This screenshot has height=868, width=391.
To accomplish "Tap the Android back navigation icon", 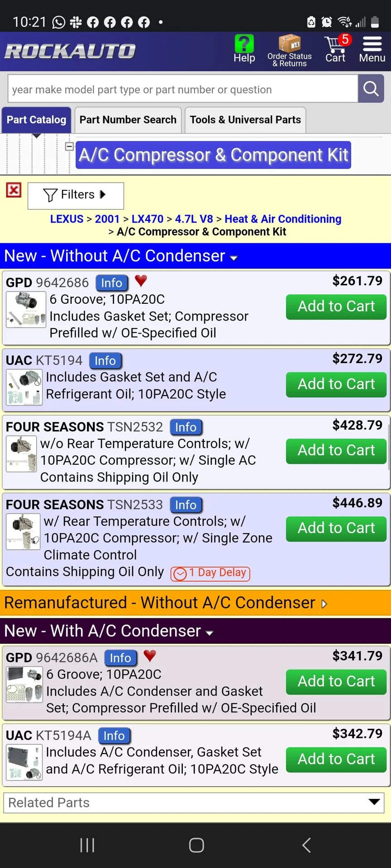I will pos(306,845).
